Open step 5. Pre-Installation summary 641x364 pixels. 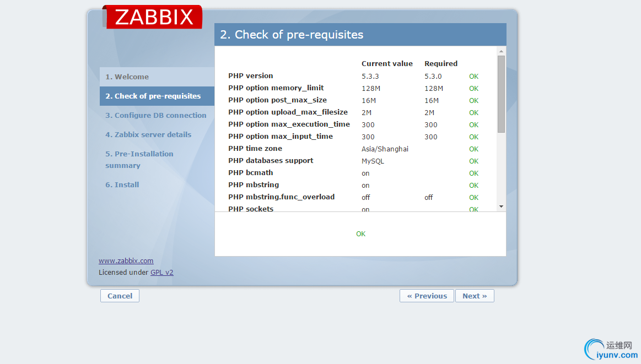coord(139,160)
